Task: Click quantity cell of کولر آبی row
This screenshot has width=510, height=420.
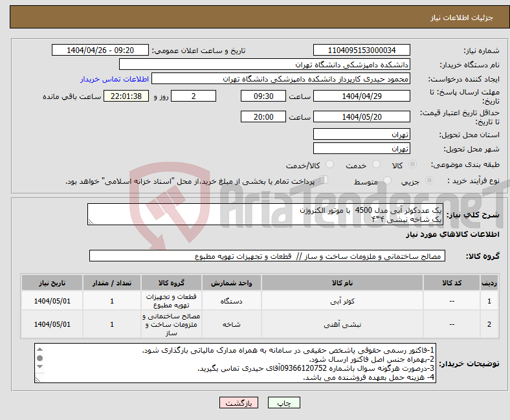Action: 112,301
